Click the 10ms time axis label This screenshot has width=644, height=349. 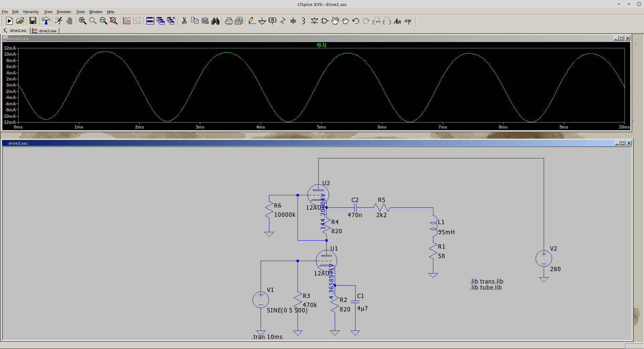(624, 127)
